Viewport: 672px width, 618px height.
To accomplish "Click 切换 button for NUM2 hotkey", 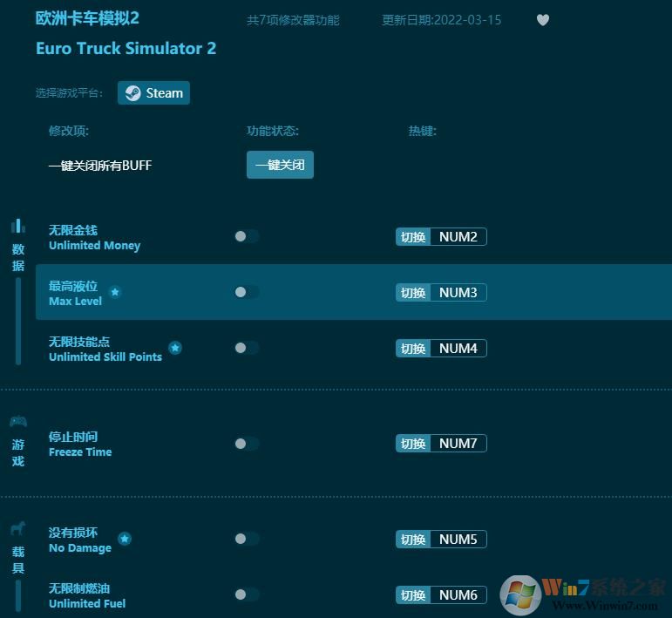I will 413,236.
